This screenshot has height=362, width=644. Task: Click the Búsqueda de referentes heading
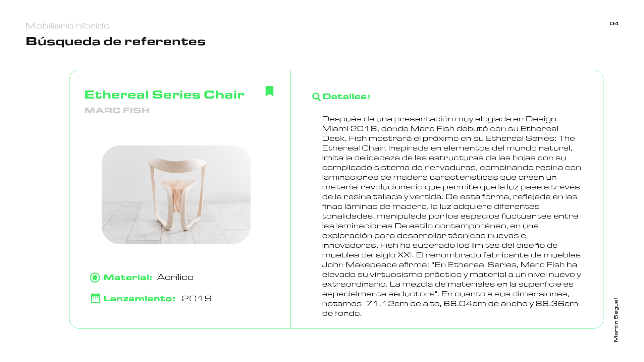click(116, 42)
